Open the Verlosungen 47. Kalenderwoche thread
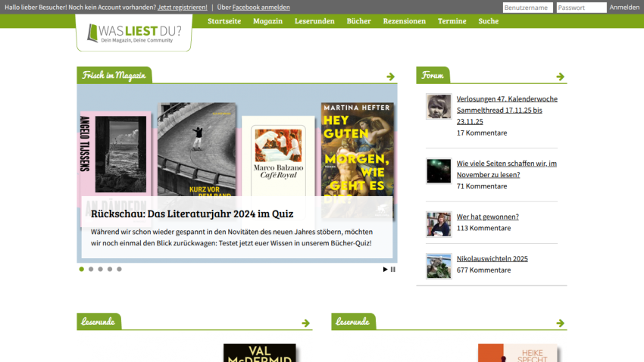 [x=507, y=110]
